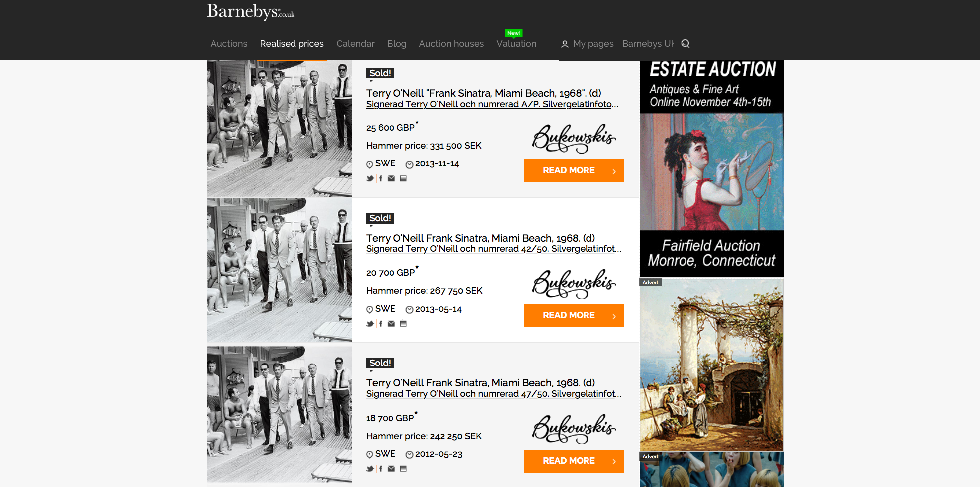This screenshot has width=980, height=487.
Task: Open Sinatra photo thumbnail for 25 600 GBP lot
Action: pyautogui.click(x=280, y=128)
